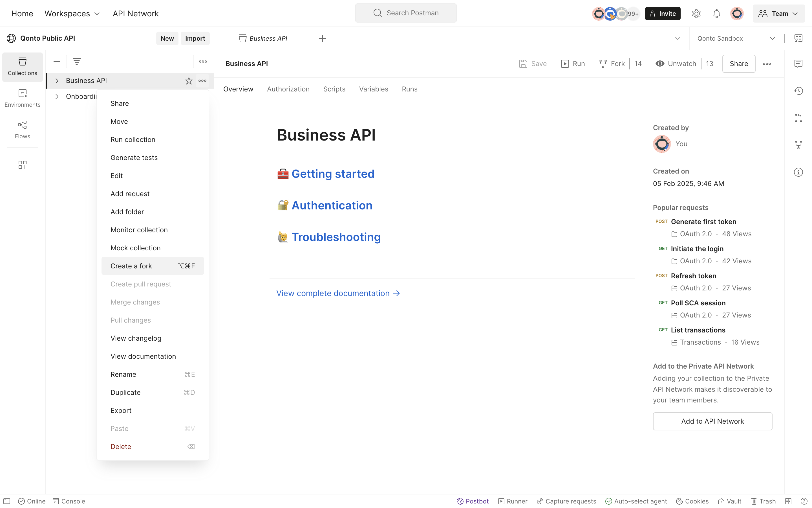
Task: Open the Runner from status bar
Action: click(513, 501)
